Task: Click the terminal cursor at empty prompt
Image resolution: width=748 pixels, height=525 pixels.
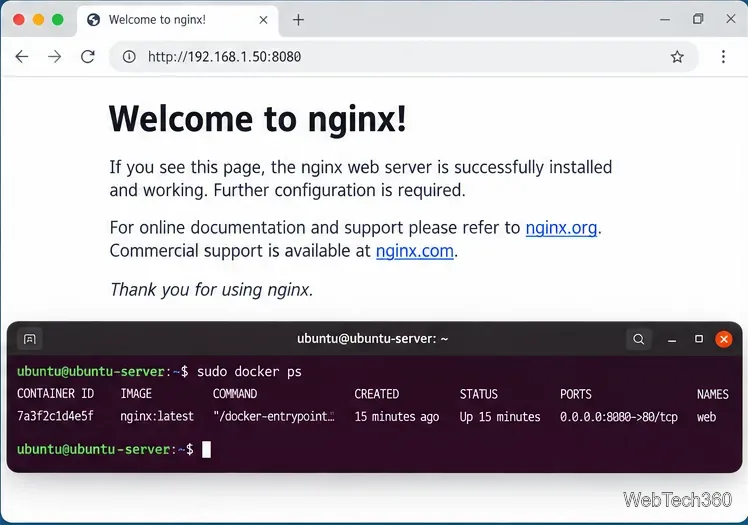Action: [206, 449]
